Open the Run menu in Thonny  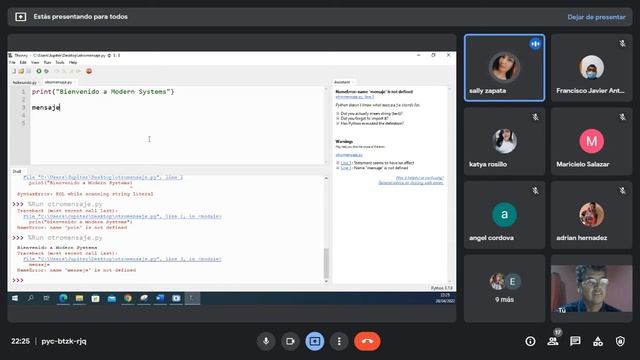(47, 62)
